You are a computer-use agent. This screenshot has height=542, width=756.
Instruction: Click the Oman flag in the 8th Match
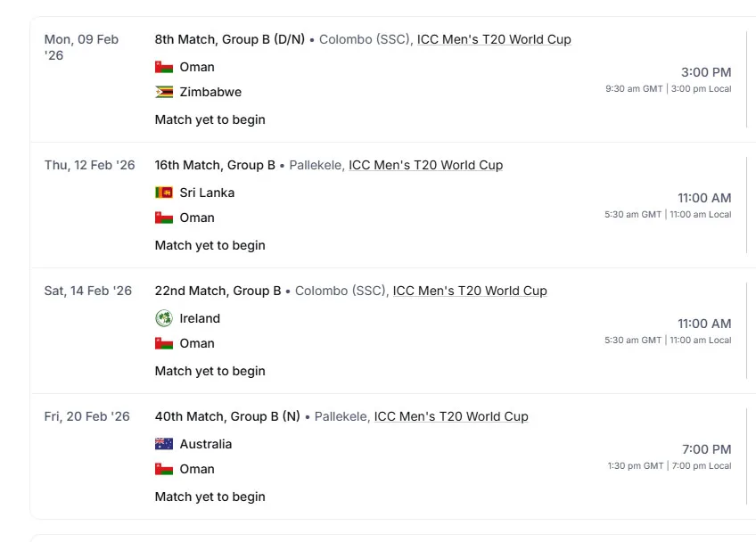tap(164, 67)
